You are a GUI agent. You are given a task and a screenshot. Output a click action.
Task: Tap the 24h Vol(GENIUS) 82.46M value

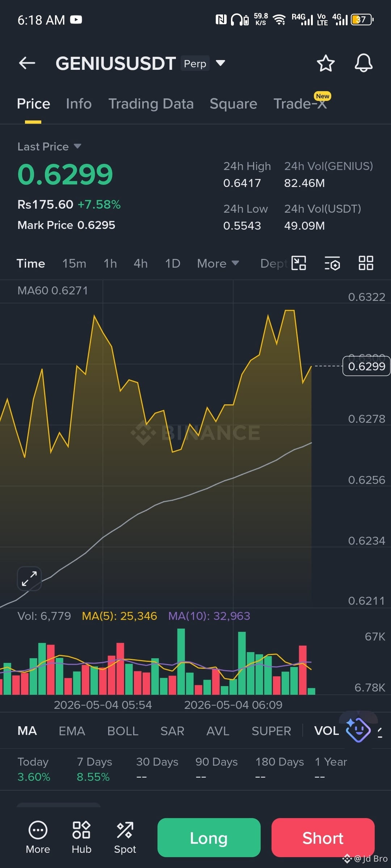tap(304, 183)
